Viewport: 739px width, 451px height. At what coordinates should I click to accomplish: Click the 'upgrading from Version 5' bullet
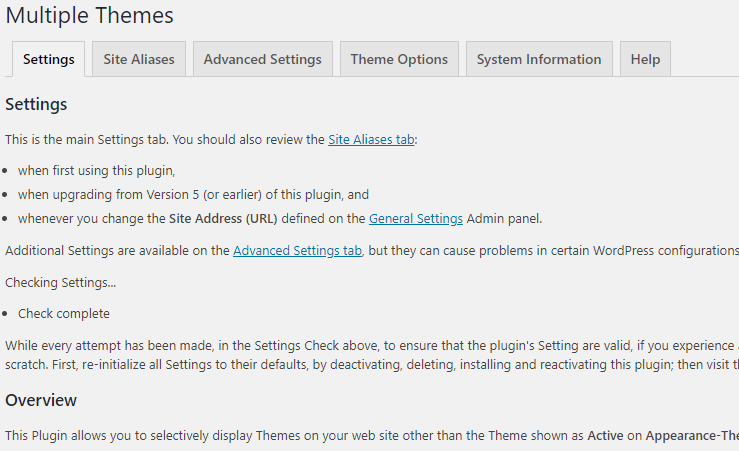coord(193,194)
